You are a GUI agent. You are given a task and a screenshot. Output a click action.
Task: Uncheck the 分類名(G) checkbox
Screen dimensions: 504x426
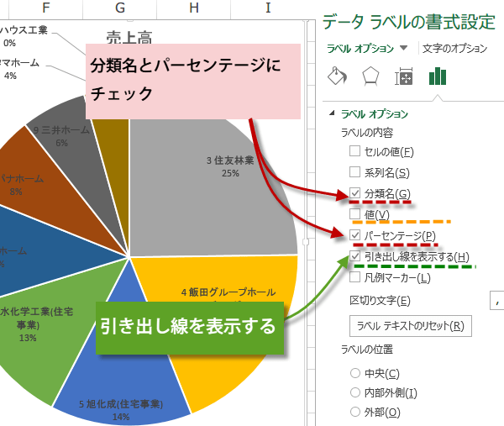(x=354, y=193)
